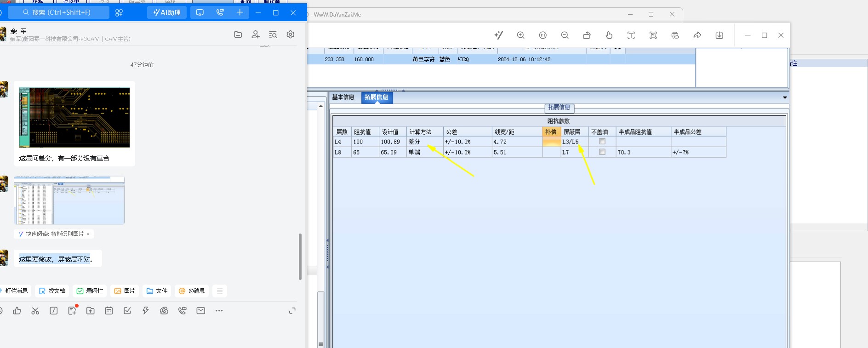Click the lightning quick-action icon
The height and width of the screenshot is (348, 868).
[x=146, y=311]
